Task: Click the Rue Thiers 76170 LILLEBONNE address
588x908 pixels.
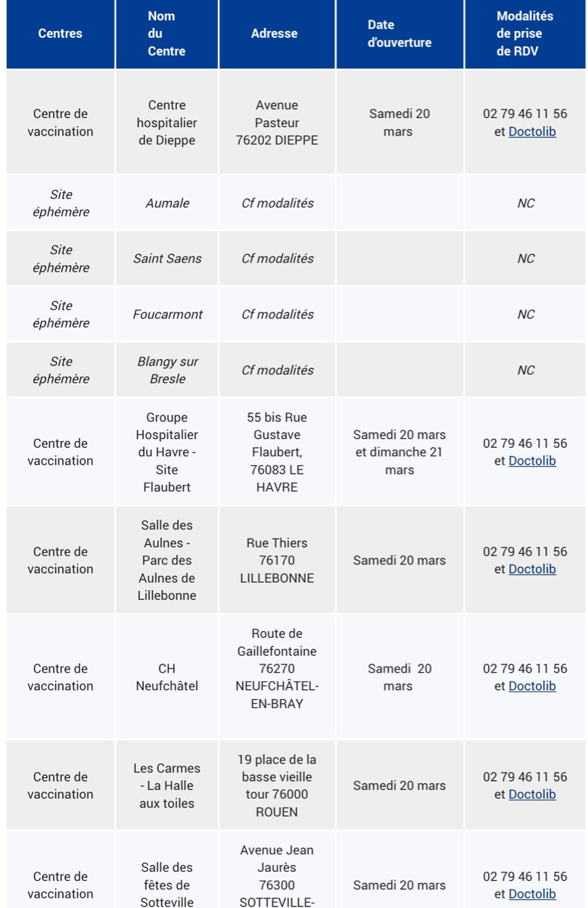Action: pyautogui.click(x=277, y=561)
